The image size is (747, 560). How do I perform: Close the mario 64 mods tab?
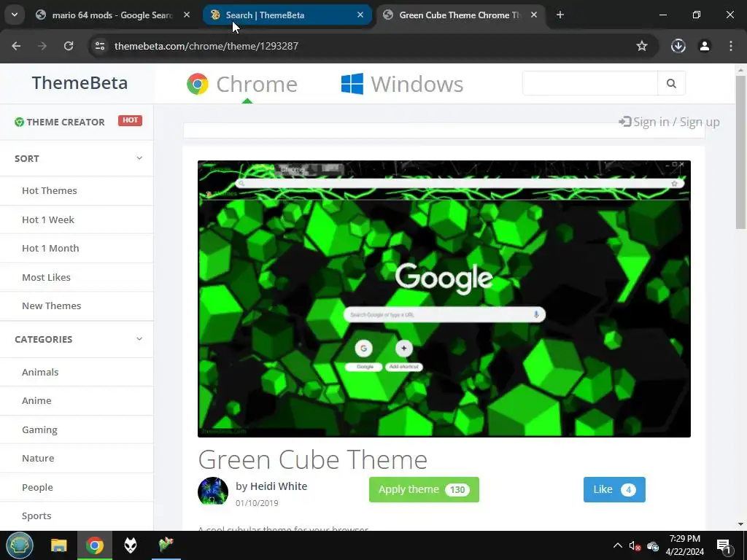(x=187, y=15)
